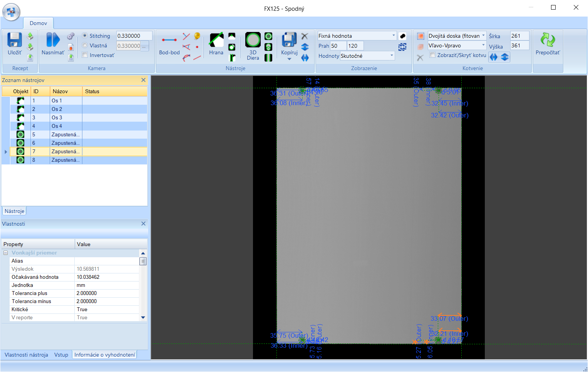The width and height of the screenshot is (588, 372).
Task: Click the Kopíruj copy icon
Action: pyautogui.click(x=289, y=40)
